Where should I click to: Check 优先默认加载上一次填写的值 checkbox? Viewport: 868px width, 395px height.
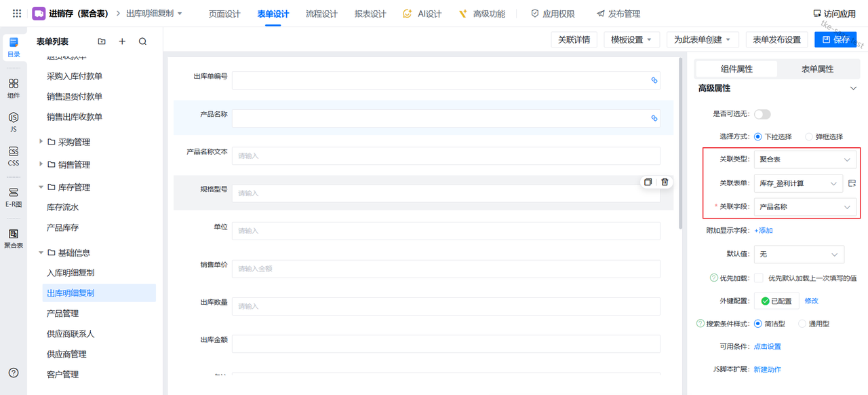coord(759,278)
